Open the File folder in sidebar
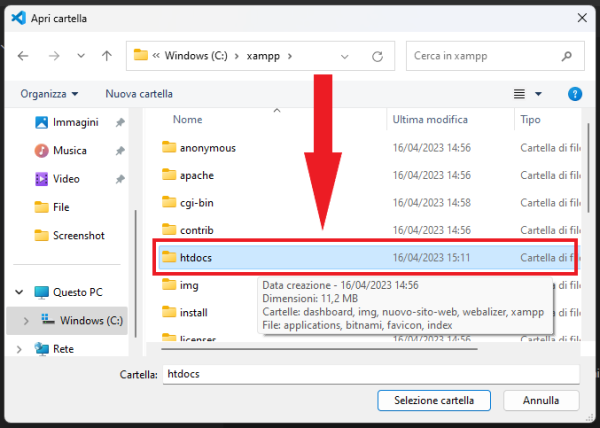Viewport: 600px width, 428px height. [x=61, y=207]
